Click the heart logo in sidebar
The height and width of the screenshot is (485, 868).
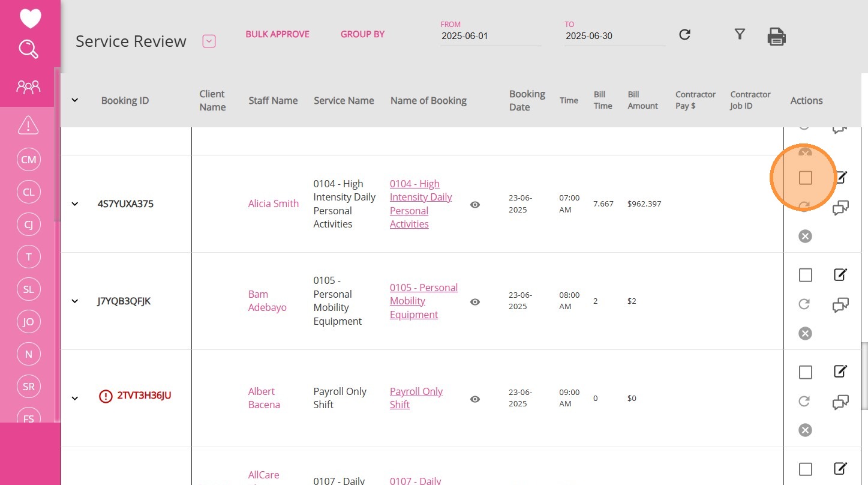point(30,18)
